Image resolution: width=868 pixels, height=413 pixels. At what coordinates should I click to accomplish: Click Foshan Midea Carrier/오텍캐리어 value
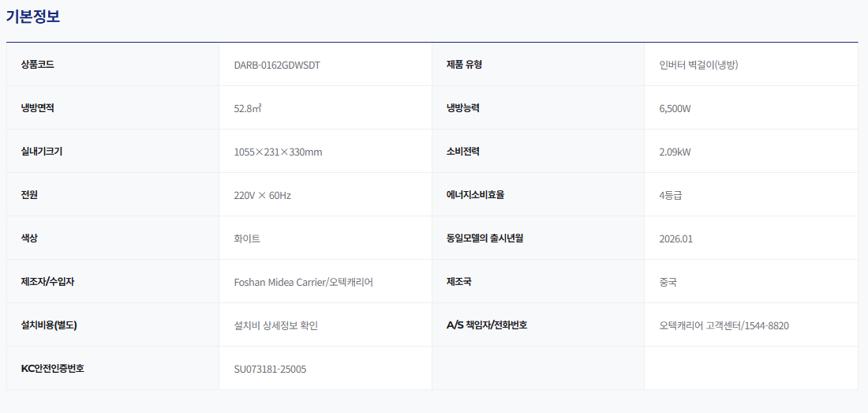tap(303, 282)
